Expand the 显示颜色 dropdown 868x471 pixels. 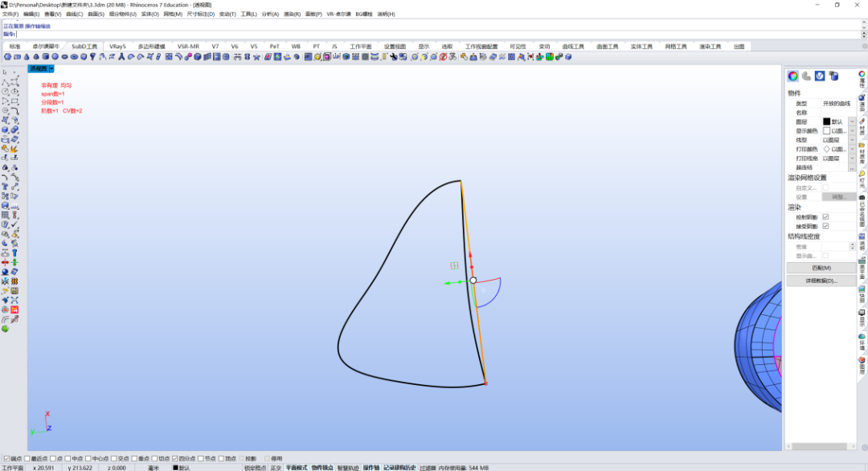click(852, 131)
